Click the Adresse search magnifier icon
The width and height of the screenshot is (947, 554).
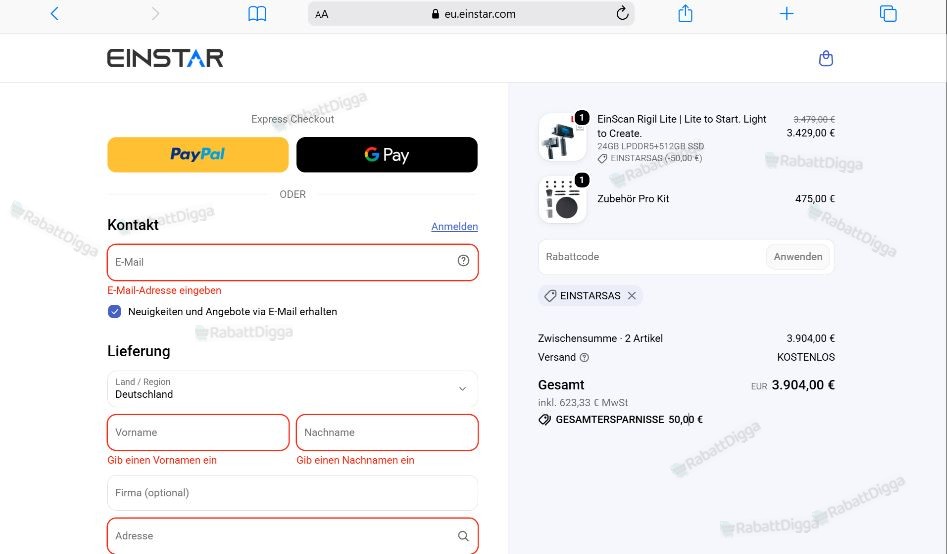[x=463, y=536]
